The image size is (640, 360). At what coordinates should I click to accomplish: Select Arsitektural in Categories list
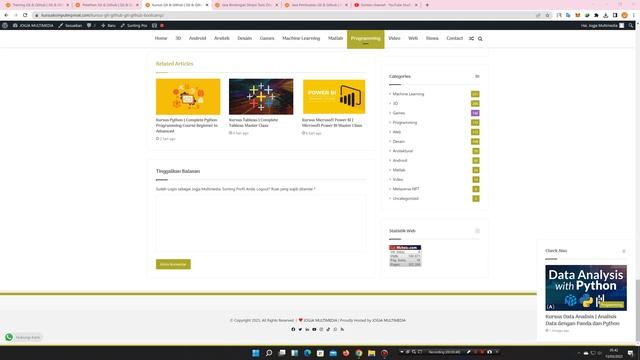(x=403, y=151)
